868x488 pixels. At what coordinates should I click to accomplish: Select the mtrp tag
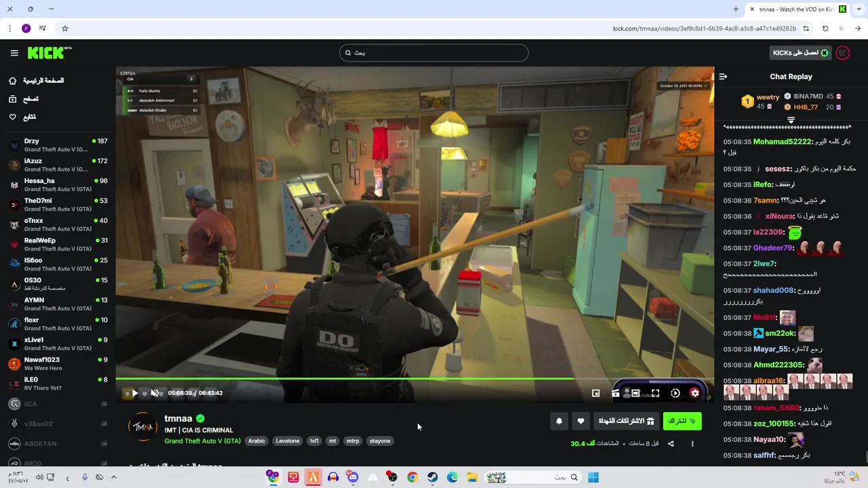click(353, 441)
